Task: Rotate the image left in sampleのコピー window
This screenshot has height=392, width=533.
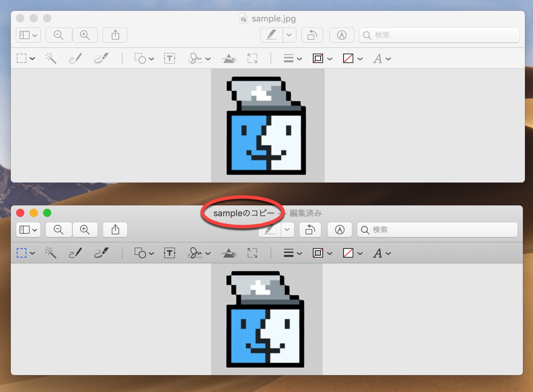Action: pyautogui.click(x=310, y=230)
